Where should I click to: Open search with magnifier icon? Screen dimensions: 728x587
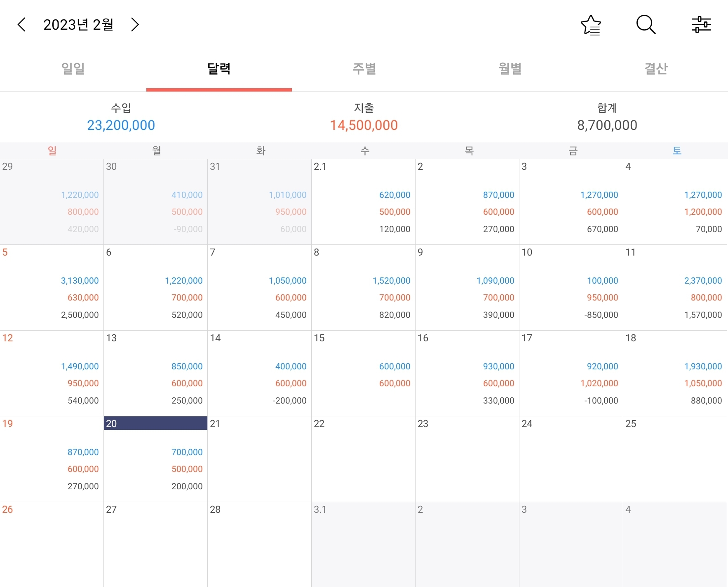(646, 25)
